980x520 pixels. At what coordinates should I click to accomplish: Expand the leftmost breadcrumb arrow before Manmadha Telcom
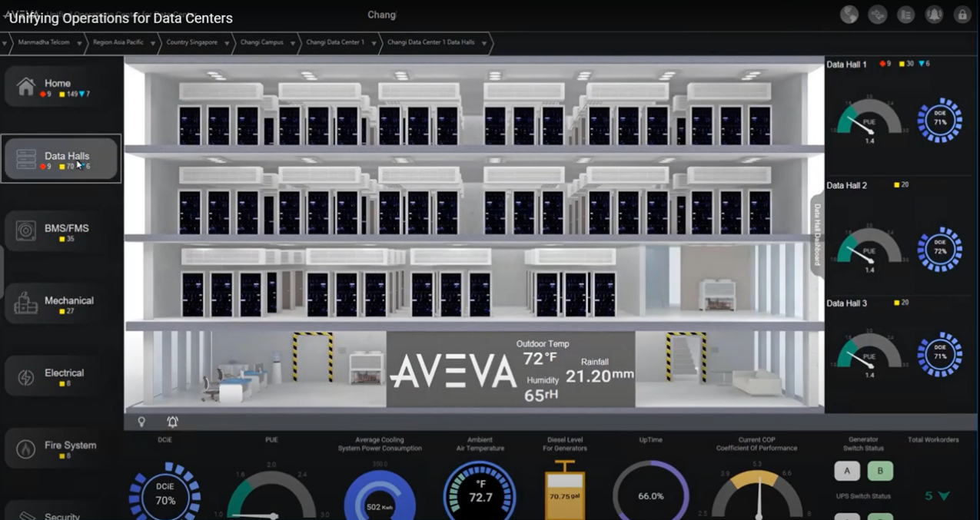coord(5,43)
